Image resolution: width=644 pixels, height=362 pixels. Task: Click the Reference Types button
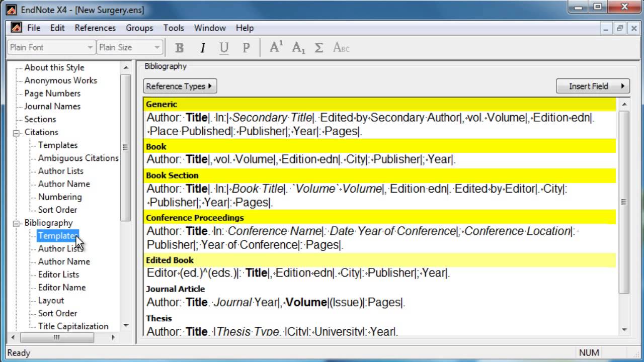(x=180, y=86)
